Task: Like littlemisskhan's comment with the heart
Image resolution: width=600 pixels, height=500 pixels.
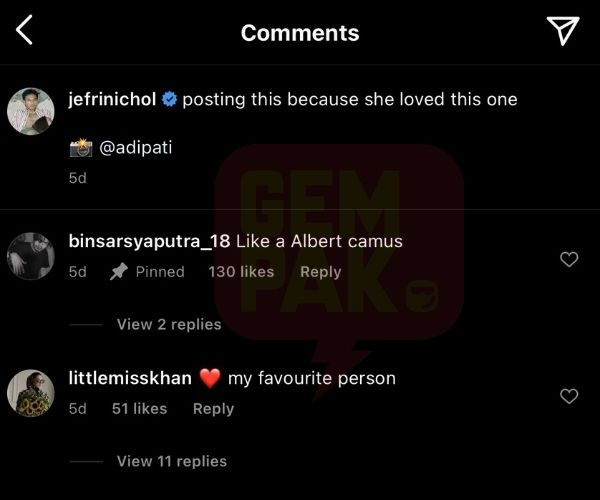Action: (x=569, y=396)
